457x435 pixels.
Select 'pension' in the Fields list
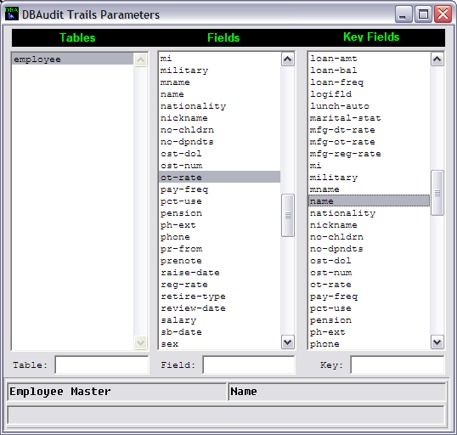coord(220,213)
